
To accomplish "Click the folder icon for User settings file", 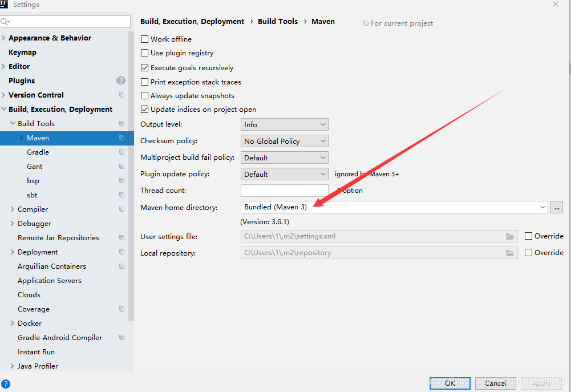I will [510, 236].
